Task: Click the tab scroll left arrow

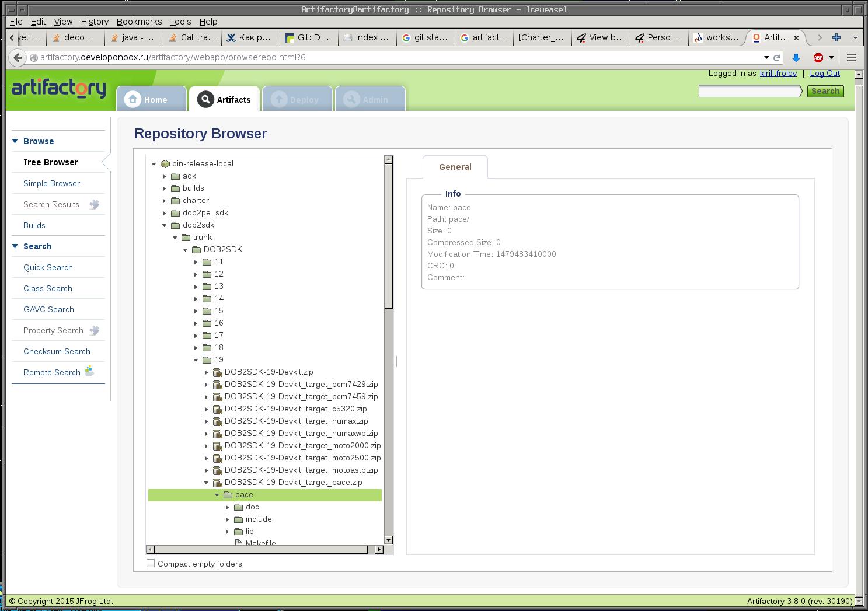Action: coord(12,37)
